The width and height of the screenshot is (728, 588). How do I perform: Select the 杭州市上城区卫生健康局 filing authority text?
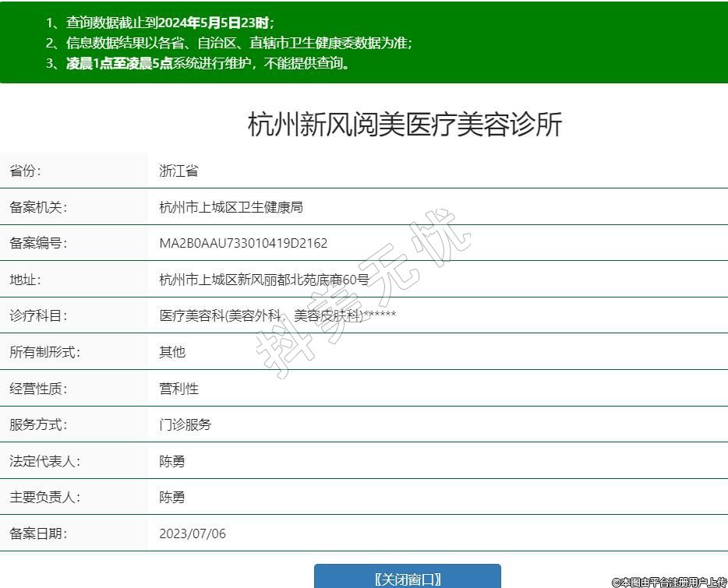coord(231,207)
